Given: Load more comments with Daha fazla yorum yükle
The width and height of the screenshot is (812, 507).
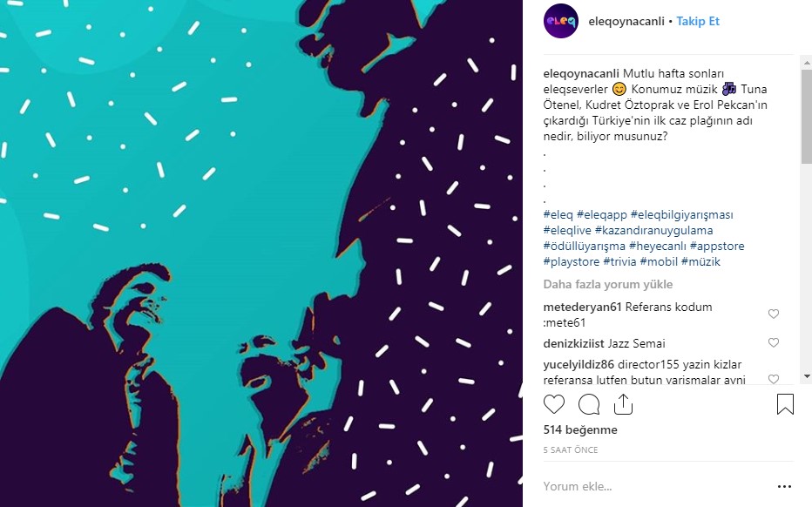Looking at the screenshot, I should point(607,284).
